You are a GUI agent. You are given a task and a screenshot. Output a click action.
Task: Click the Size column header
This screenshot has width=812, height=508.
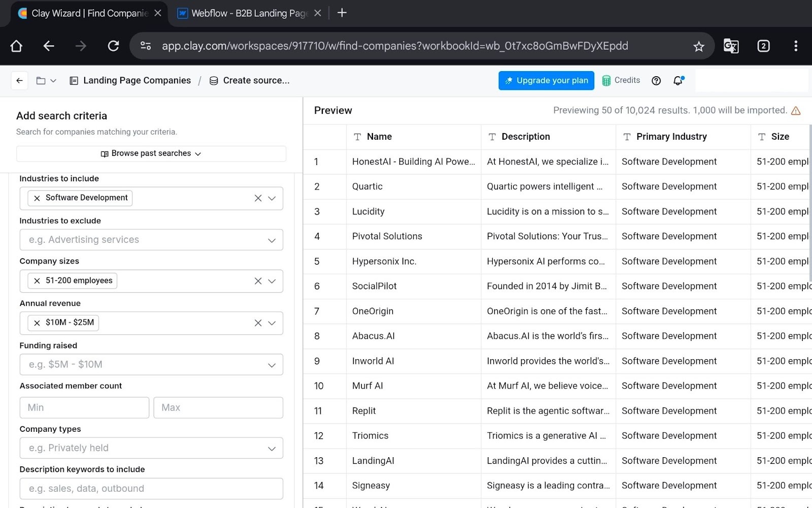tap(781, 137)
